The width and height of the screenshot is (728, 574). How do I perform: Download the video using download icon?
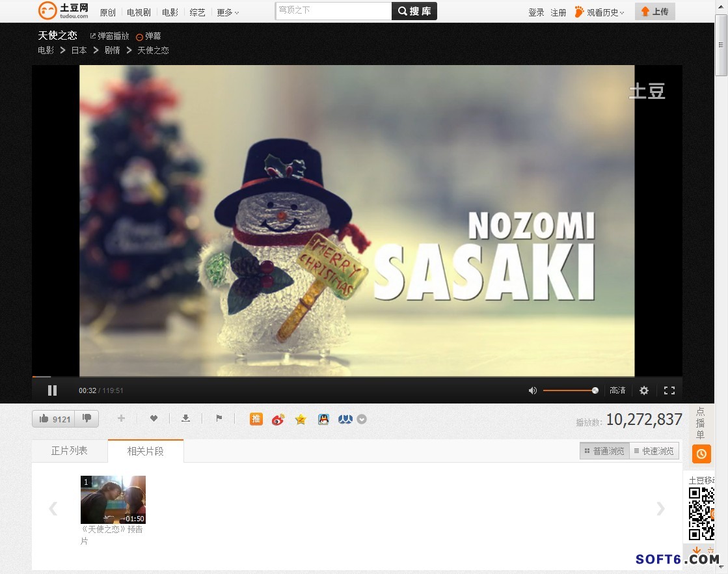[x=185, y=418]
